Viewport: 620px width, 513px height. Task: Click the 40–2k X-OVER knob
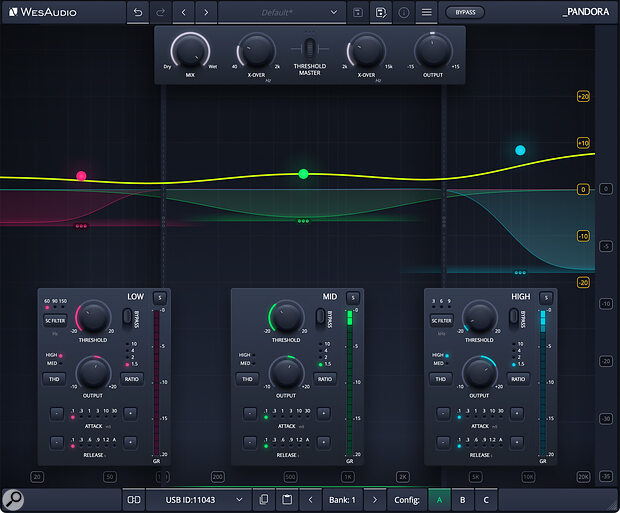click(257, 51)
